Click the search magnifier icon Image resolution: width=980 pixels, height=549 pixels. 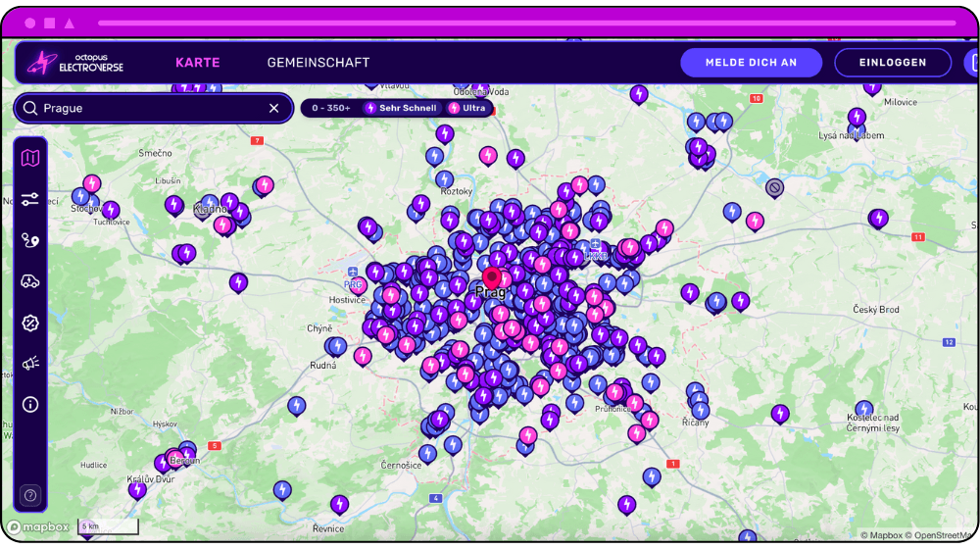point(30,108)
